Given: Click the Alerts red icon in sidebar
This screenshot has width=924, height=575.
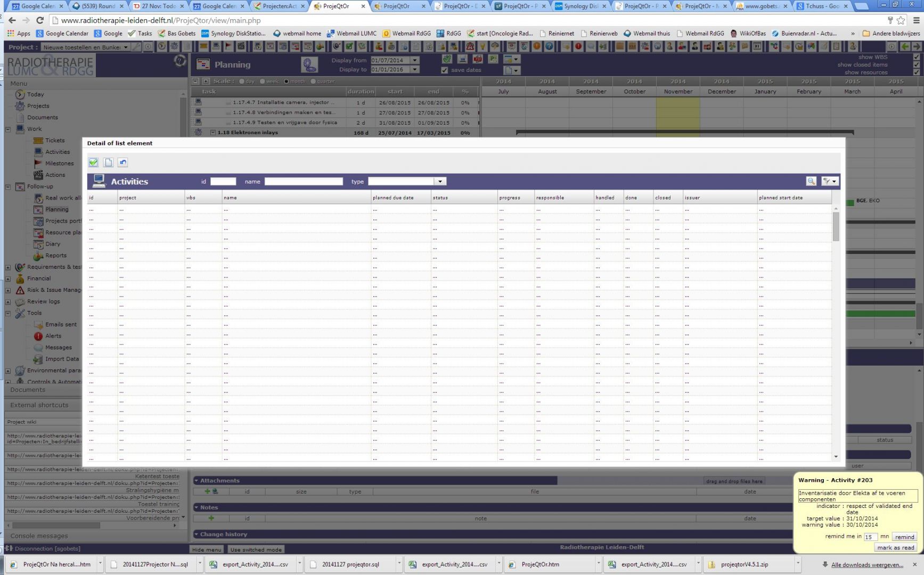Looking at the screenshot, I should (38, 336).
